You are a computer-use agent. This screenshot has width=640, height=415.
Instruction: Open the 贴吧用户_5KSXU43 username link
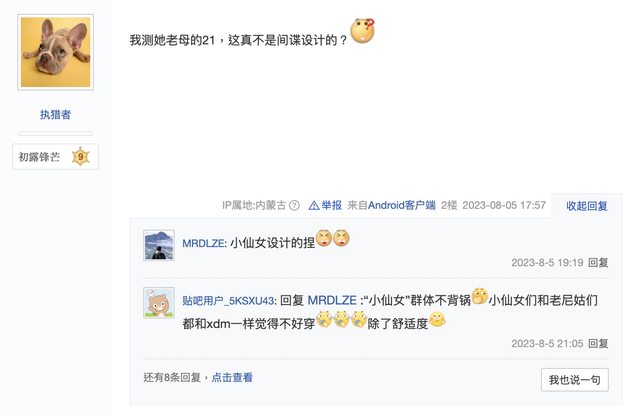point(228,301)
